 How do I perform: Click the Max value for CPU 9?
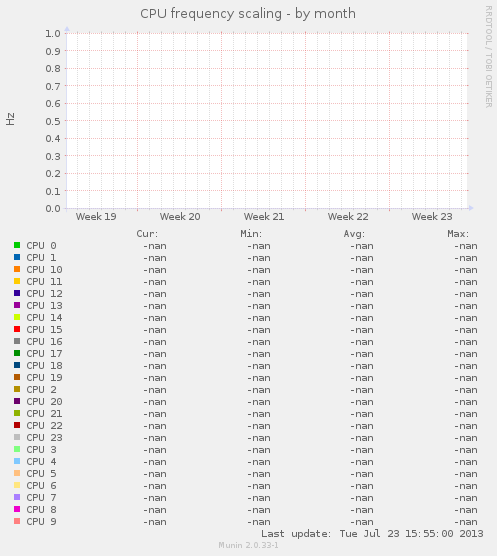click(x=466, y=522)
